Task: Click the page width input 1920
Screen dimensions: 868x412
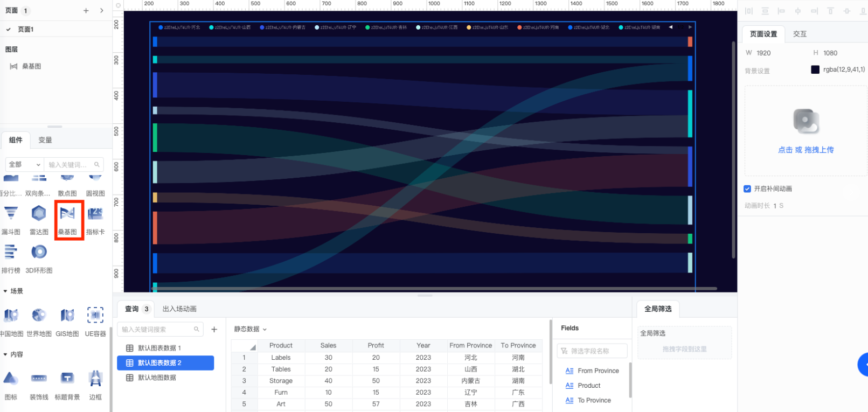Action: coord(763,53)
